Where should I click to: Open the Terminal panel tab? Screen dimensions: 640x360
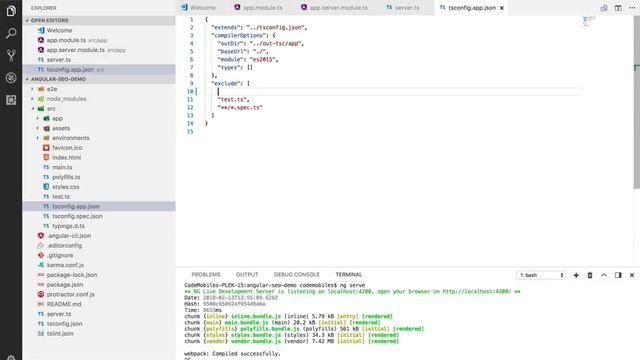tap(349, 275)
